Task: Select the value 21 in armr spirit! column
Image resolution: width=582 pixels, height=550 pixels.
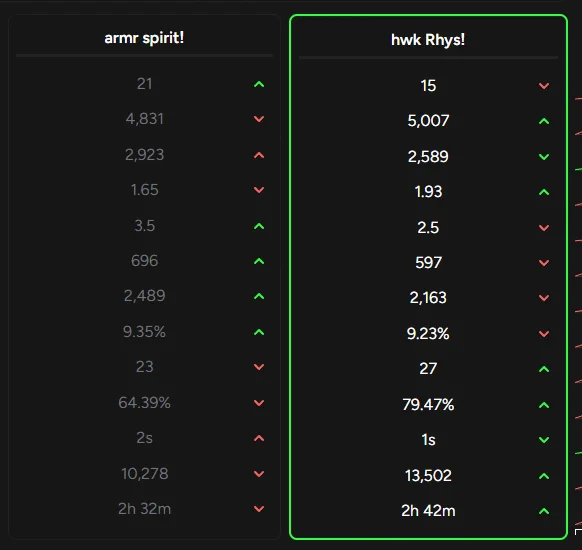Action: pyautogui.click(x=144, y=84)
